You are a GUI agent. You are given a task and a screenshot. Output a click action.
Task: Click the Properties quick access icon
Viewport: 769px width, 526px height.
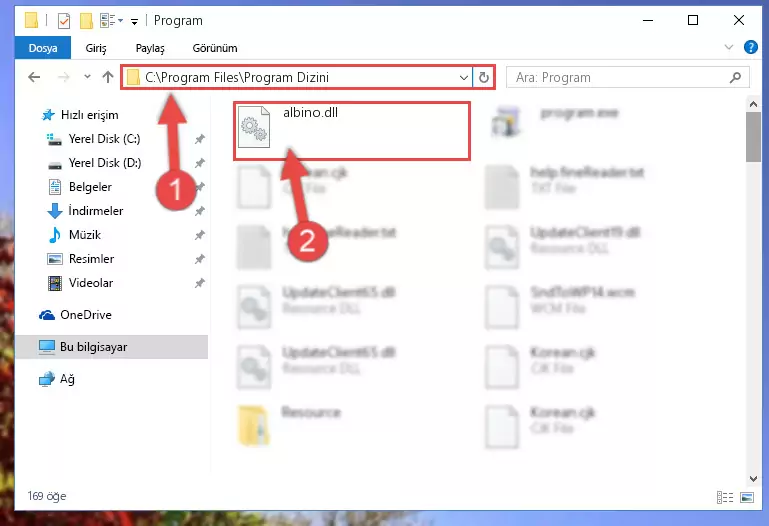point(64,21)
